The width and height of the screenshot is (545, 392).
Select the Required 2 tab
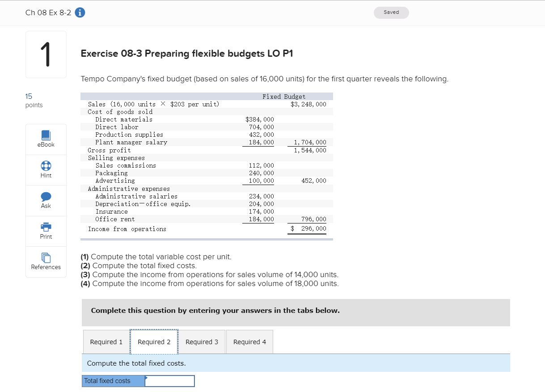154,342
